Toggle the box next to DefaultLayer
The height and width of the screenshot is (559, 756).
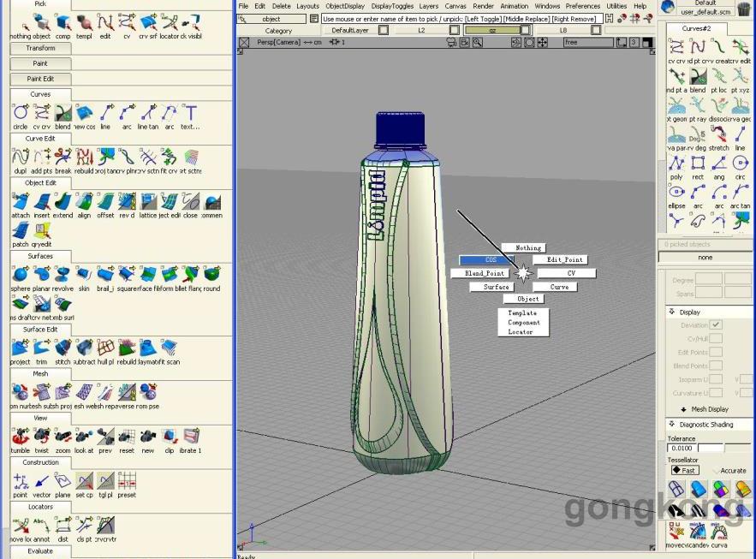pyautogui.click(x=384, y=30)
